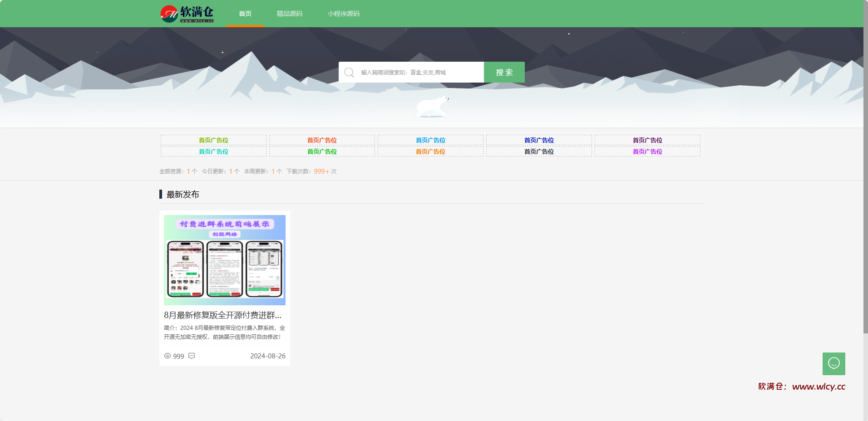This screenshot has width=868, height=421.
Task: Click the 最新发布 section heading
Action: pyautogui.click(x=182, y=195)
